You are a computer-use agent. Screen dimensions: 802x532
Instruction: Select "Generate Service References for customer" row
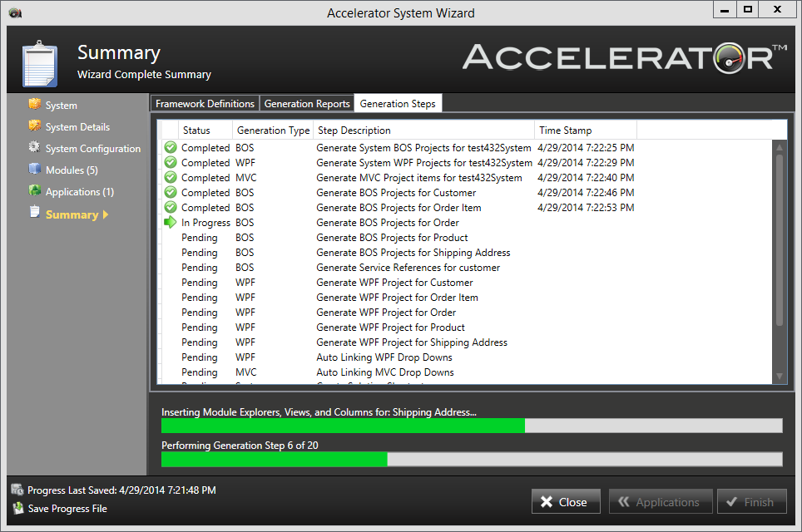click(467, 268)
